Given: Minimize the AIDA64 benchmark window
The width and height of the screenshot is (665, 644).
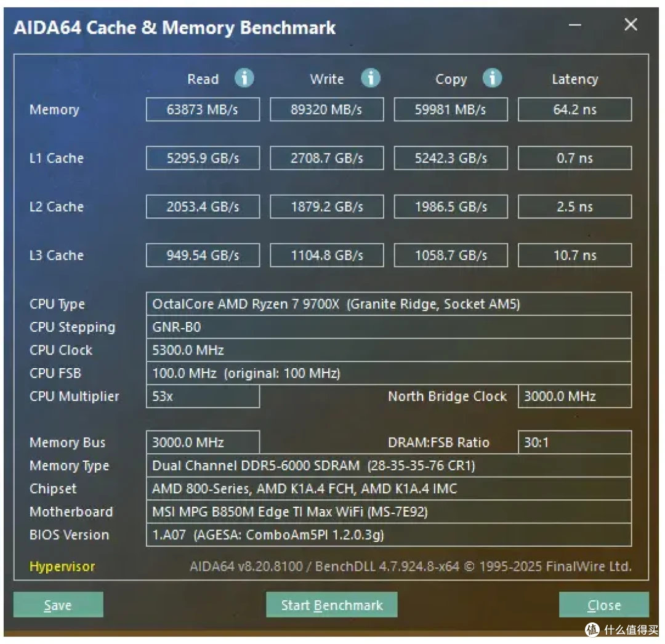Looking at the screenshot, I should (574, 25).
